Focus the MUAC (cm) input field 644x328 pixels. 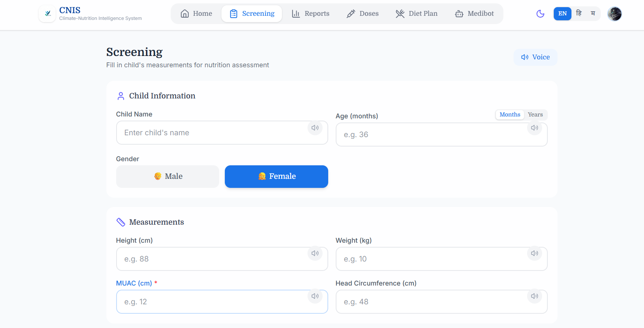(x=222, y=302)
